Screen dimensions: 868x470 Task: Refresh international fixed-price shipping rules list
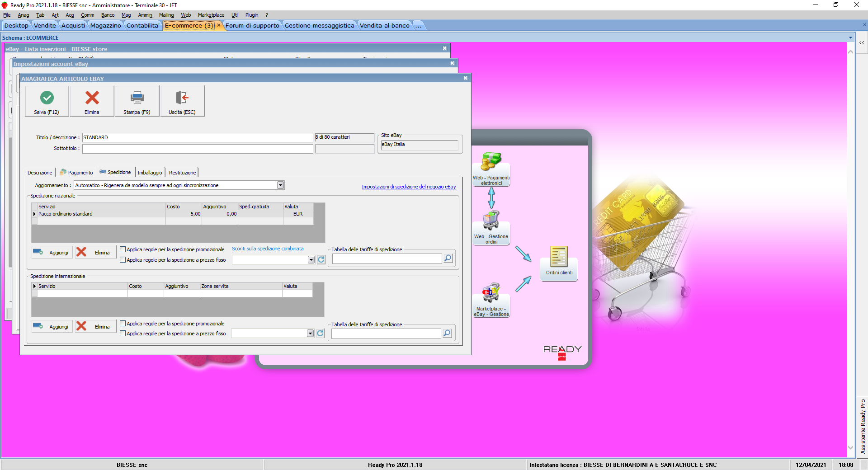click(x=320, y=334)
